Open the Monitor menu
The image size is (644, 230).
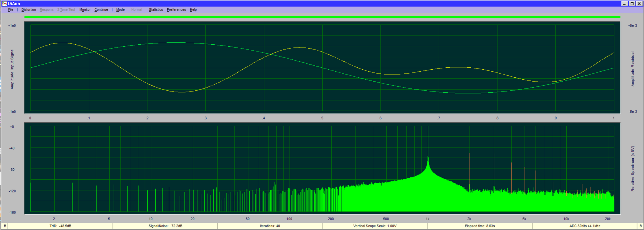pyautogui.click(x=85, y=10)
